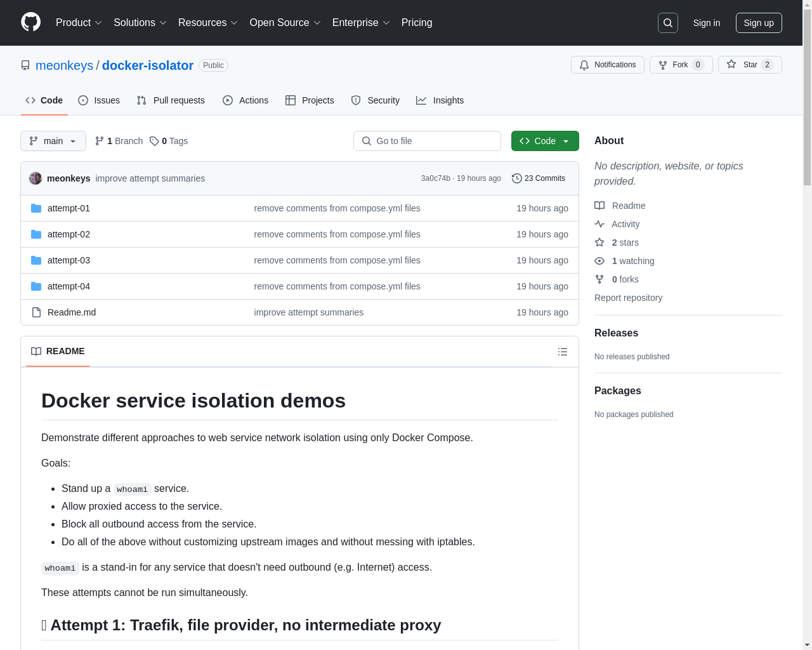Open the attempt-01 folder
The image size is (812, 650).
(69, 208)
